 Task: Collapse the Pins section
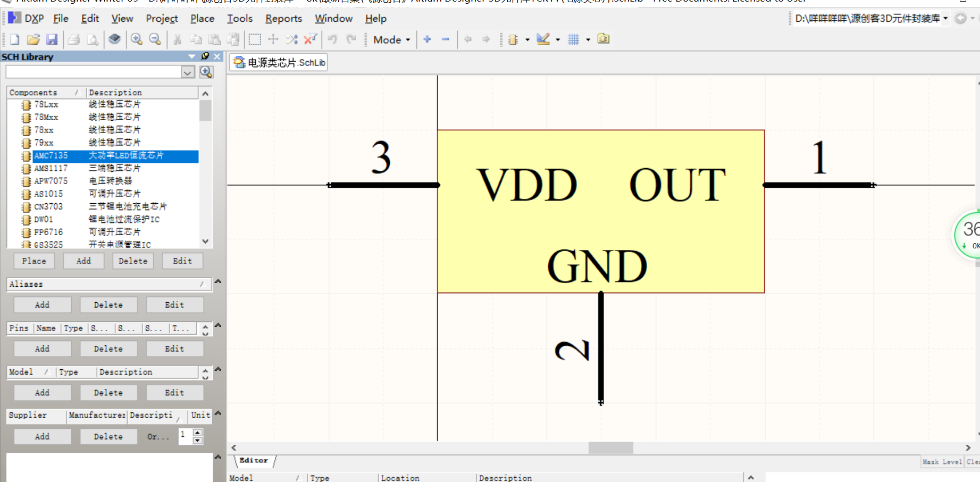point(217,325)
